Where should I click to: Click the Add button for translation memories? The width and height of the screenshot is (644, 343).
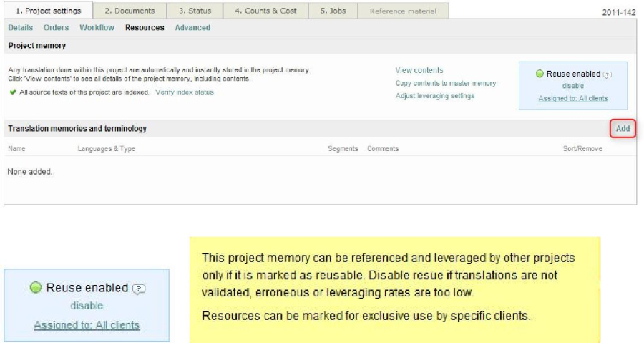(623, 128)
